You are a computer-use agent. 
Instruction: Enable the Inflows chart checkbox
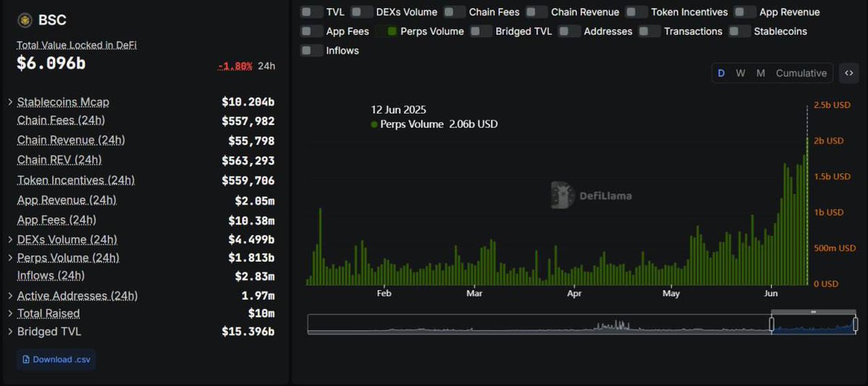[x=312, y=51]
